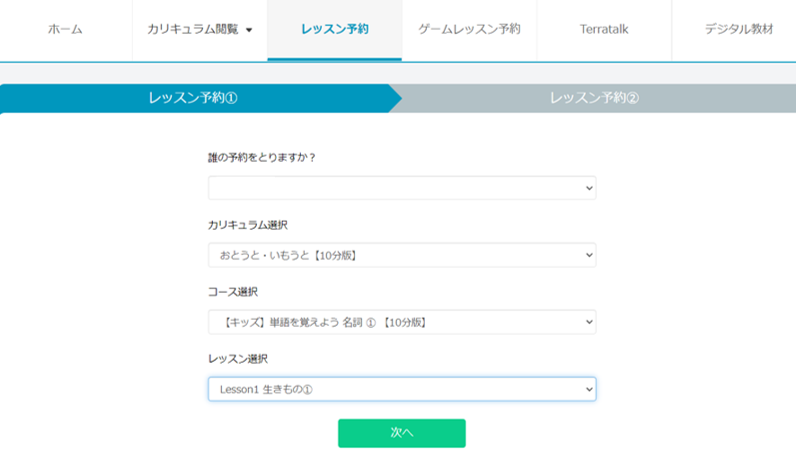Click the レッスン選択 field label

click(238, 358)
